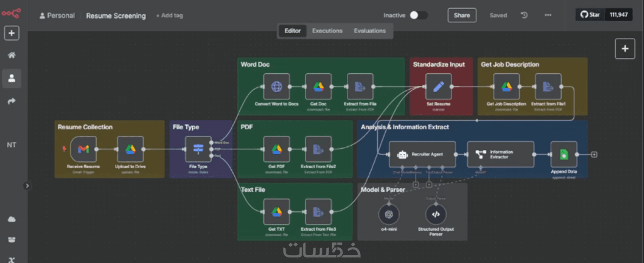Image resolution: width=644 pixels, height=263 pixels.
Task: Click the Add tag link
Action: (169, 15)
